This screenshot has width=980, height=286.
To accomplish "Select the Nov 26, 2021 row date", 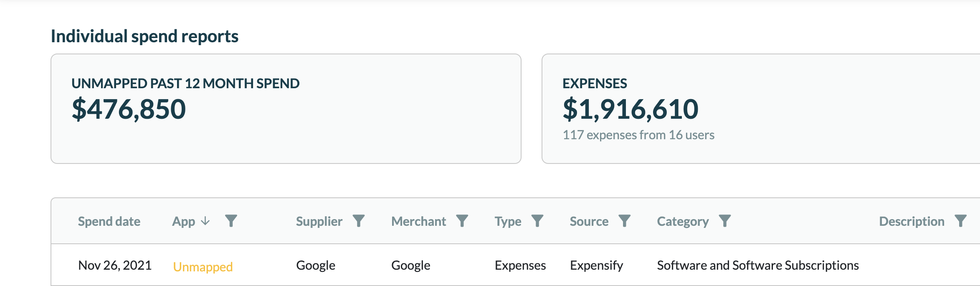I will point(115,265).
